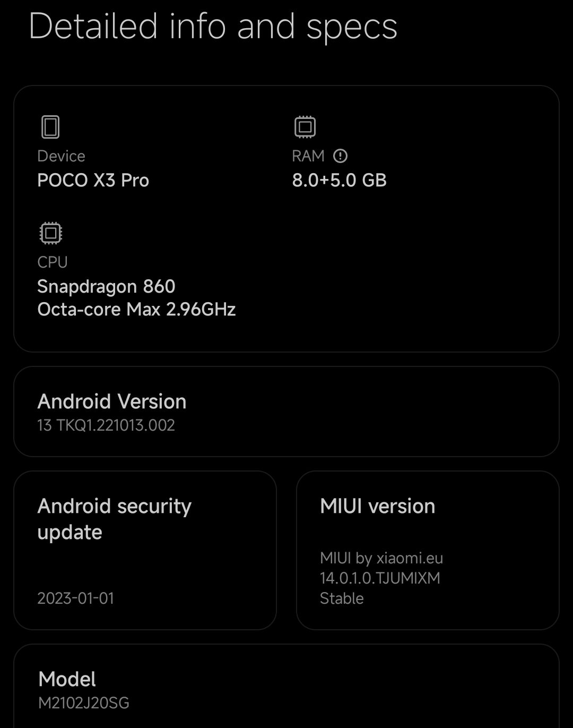Tap the MIUI by xiaomi.eu text
573x728 pixels.
click(381, 558)
